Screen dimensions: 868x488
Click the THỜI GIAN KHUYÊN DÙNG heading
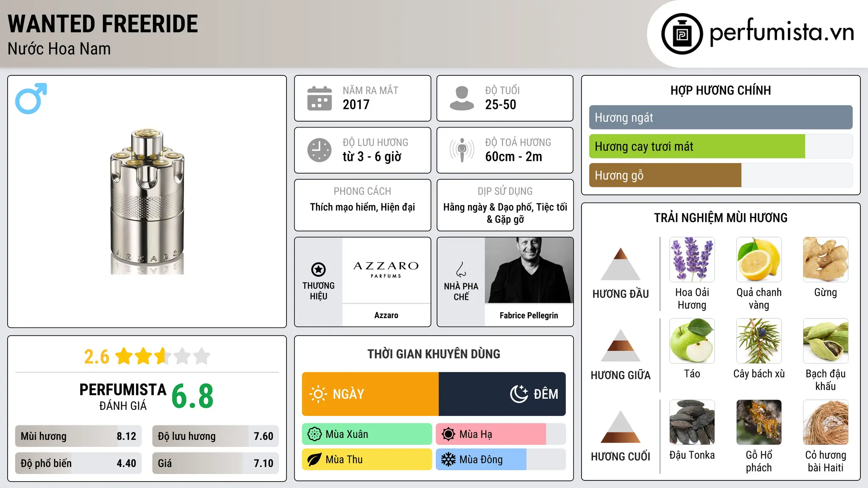coord(434,354)
